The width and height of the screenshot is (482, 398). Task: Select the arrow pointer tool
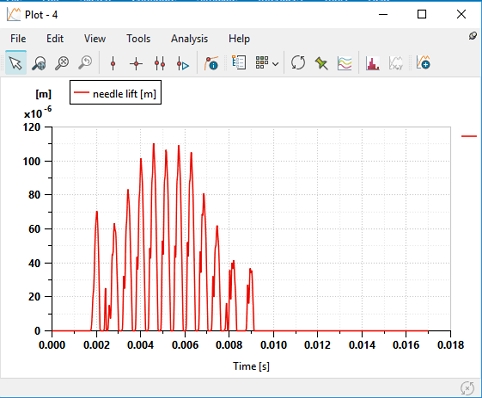click(x=16, y=63)
